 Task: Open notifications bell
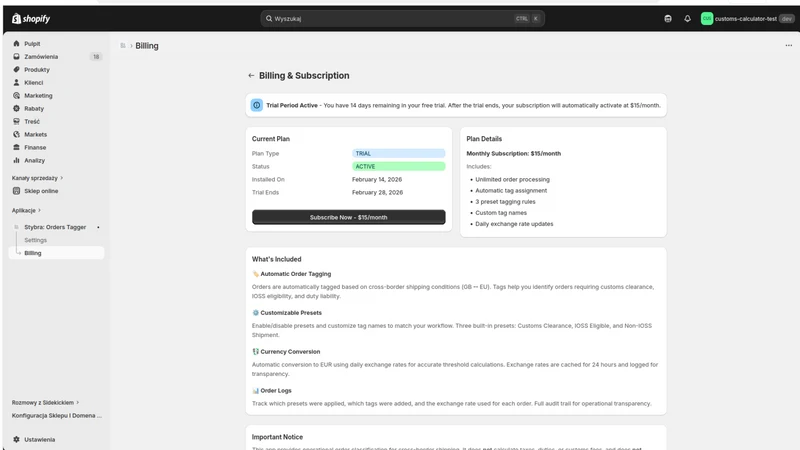(x=687, y=19)
